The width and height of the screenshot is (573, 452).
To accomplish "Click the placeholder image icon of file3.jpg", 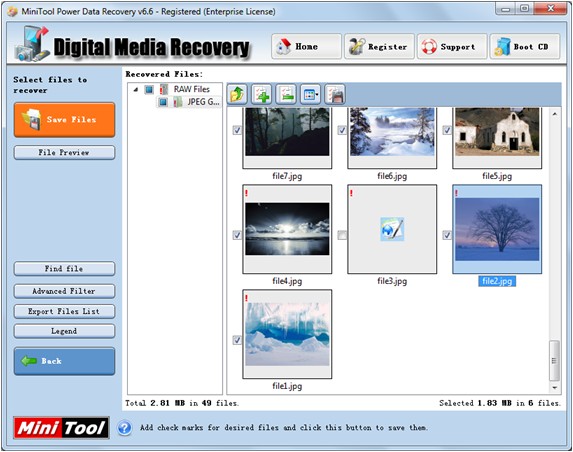I will point(392,229).
